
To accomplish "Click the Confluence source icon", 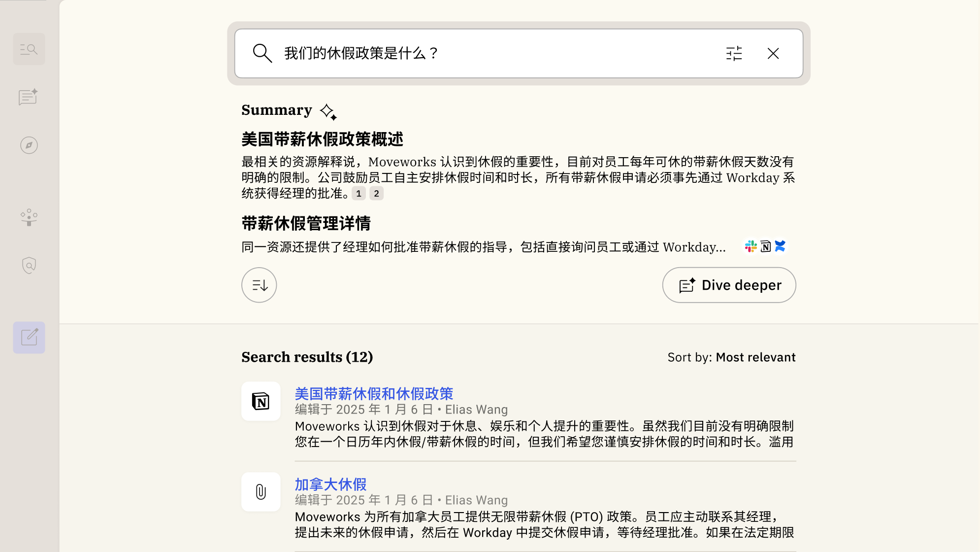I will 780,246.
